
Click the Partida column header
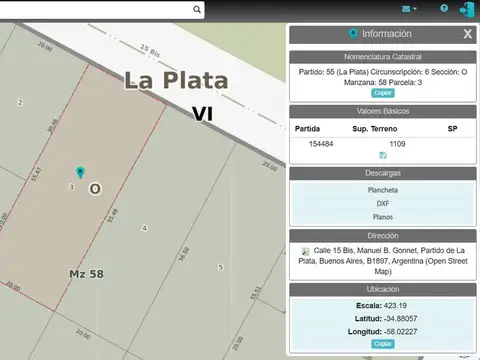click(x=307, y=129)
